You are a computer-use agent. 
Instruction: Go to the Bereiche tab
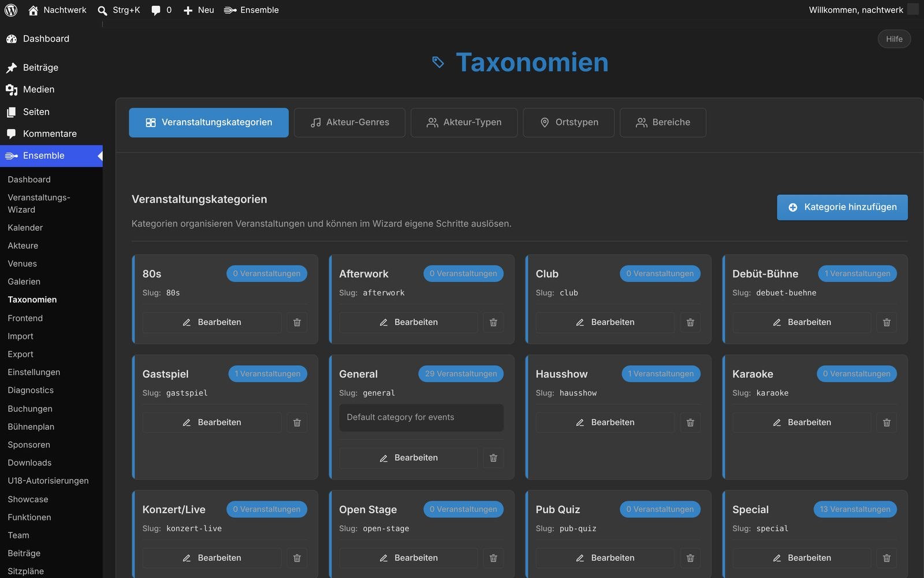click(x=663, y=123)
